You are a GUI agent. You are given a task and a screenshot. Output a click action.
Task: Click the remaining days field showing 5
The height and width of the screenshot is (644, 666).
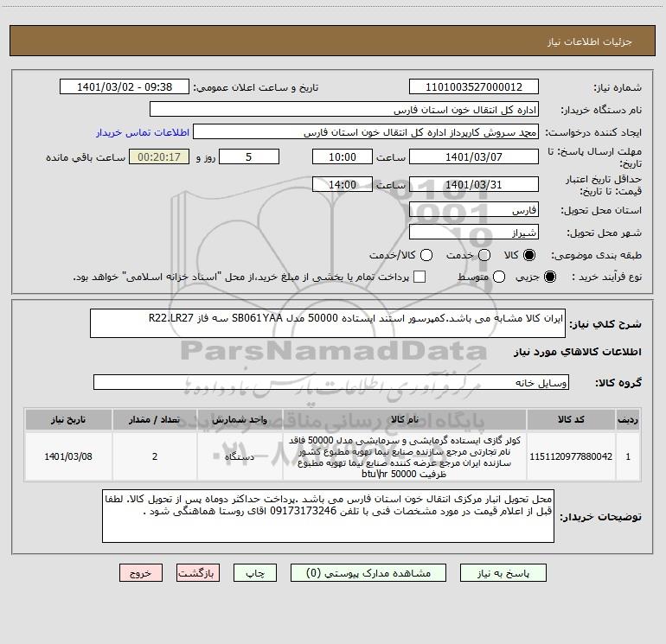pyautogui.click(x=249, y=156)
